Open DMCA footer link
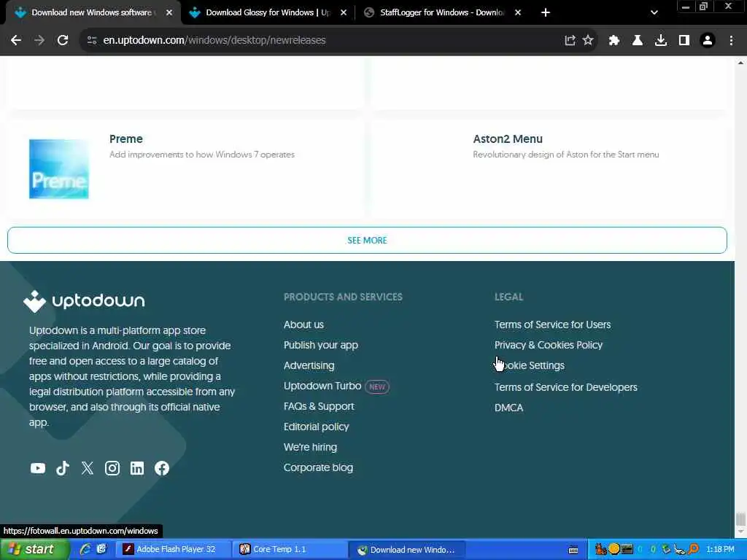 coord(508,408)
